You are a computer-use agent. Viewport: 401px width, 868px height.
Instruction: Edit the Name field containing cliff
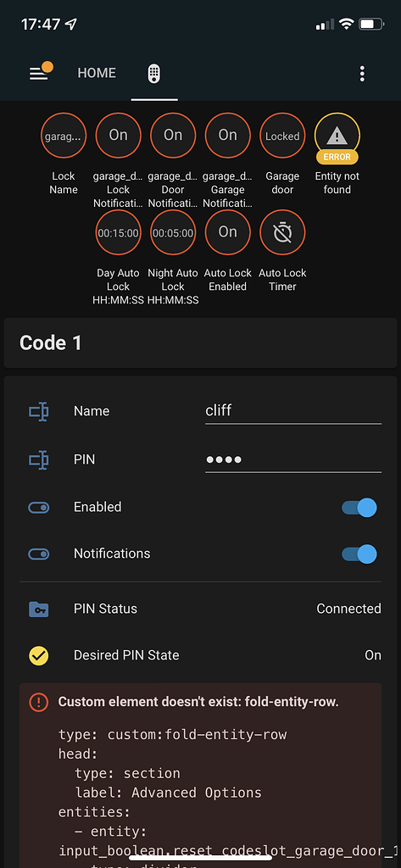coord(293,411)
